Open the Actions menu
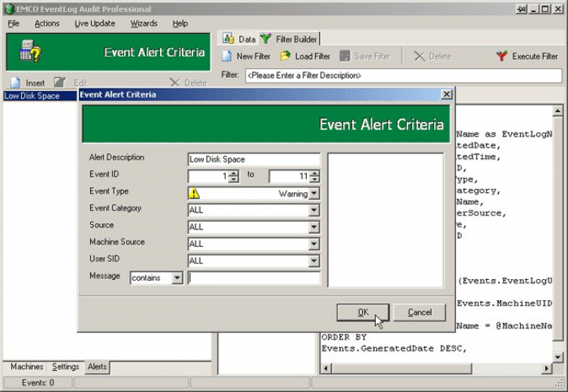 tap(47, 23)
